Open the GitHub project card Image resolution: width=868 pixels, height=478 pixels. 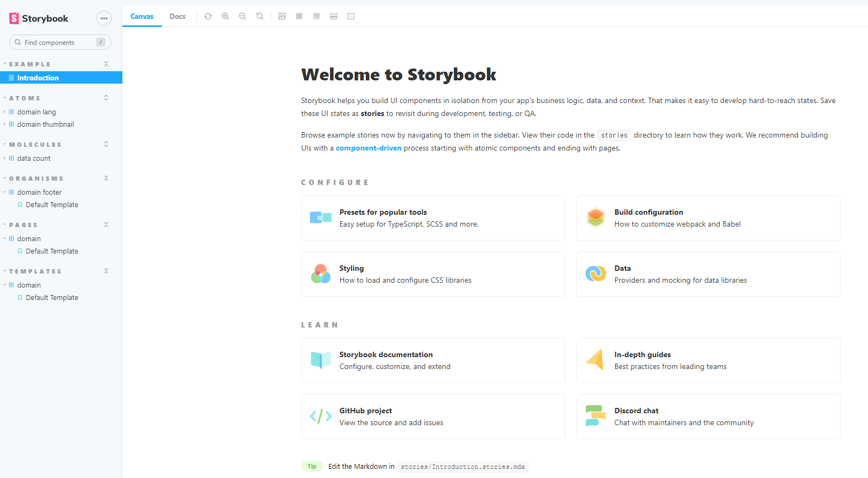point(433,416)
